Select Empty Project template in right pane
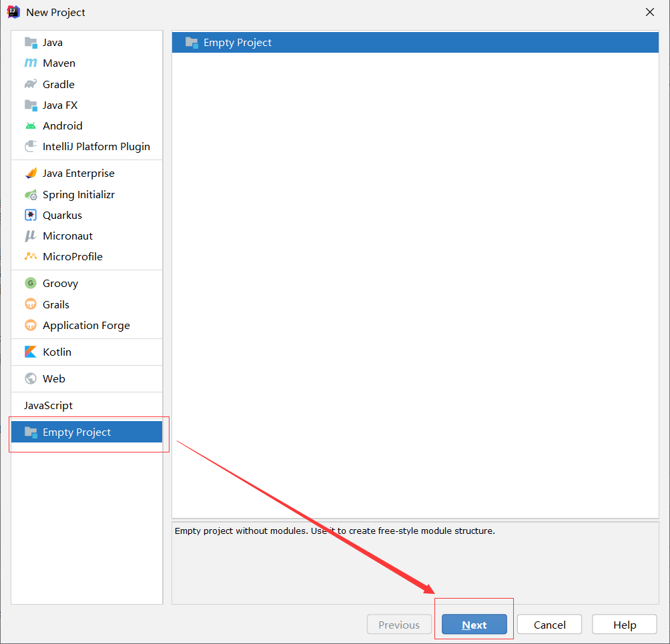Viewport: 670px width, 644px height. click(x=415, y=42)
